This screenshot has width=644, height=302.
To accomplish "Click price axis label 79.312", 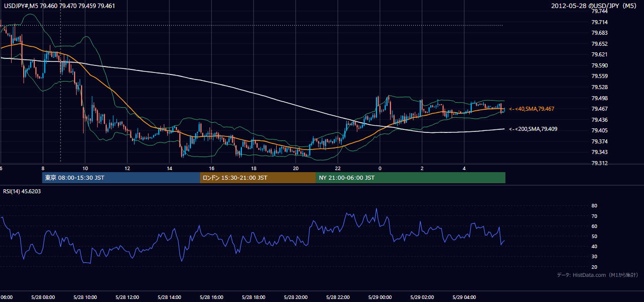I will pyautogui.click(x=599, y=163).
